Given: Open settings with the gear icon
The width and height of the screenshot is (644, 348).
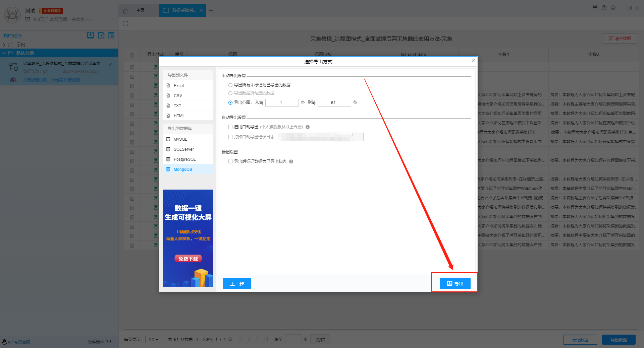Looking at the screenshot, I should 613,8.
